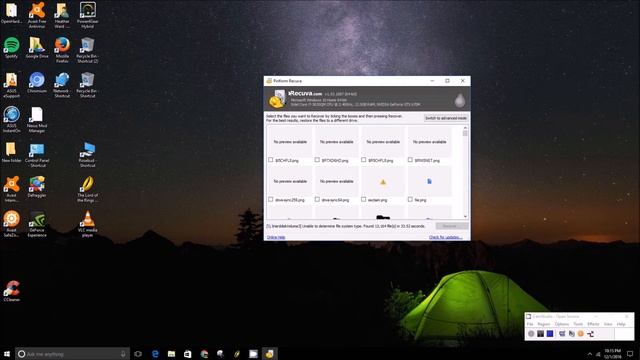
Task: Open the Nexus Mod Manager desktop icon
Action: pyautogui.click(x=37, y=120)
